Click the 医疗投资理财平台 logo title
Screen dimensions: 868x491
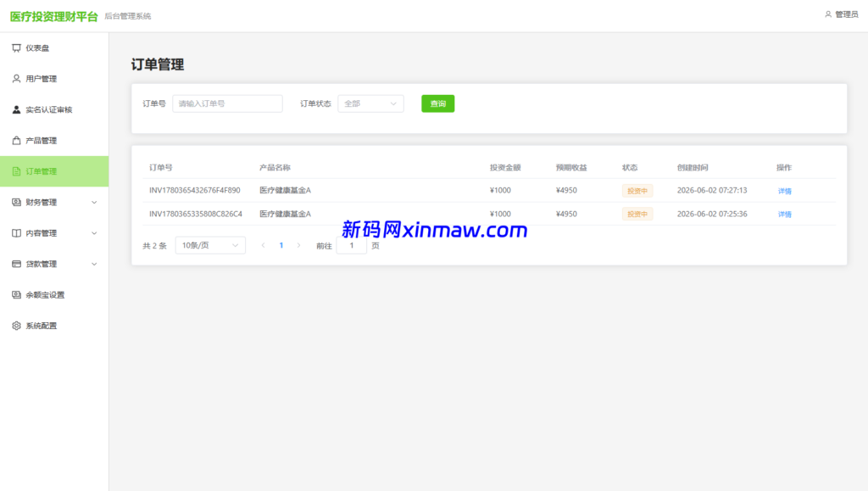click(x=53, y=17)
